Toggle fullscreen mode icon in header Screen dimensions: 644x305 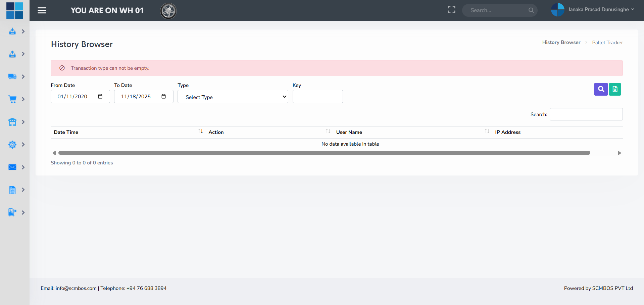pos(451,10)
